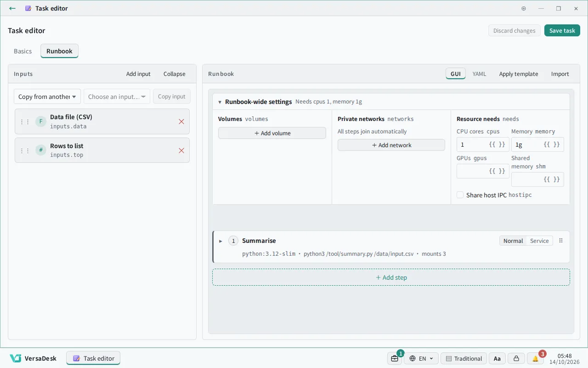Click the lock icon in the taskbar

point(516,358)
